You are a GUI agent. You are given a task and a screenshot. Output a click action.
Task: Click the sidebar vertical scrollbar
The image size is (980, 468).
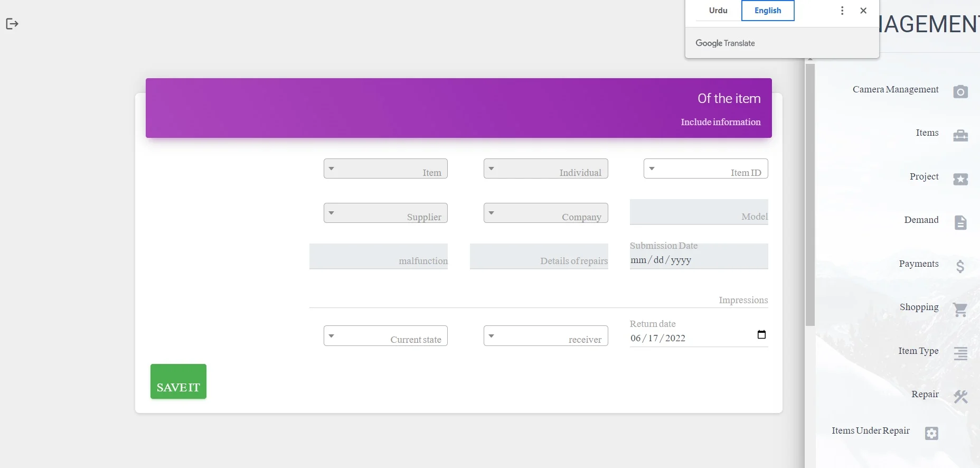(x=810, y=195)
